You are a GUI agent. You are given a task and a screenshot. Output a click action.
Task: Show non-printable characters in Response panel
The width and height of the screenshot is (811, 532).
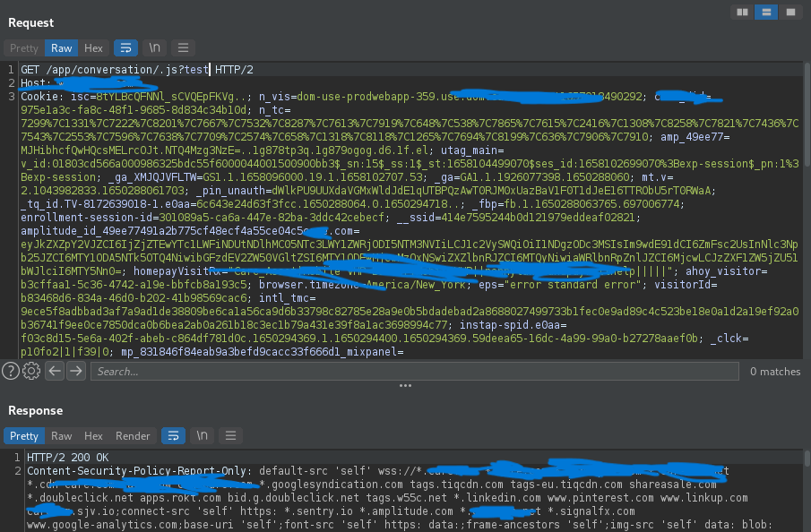coord(202,436)
